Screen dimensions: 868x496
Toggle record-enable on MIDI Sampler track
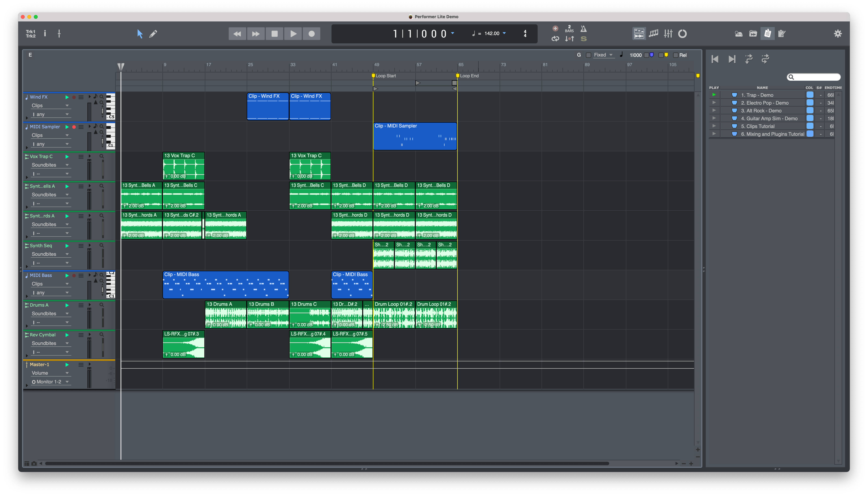coord(74,127)
